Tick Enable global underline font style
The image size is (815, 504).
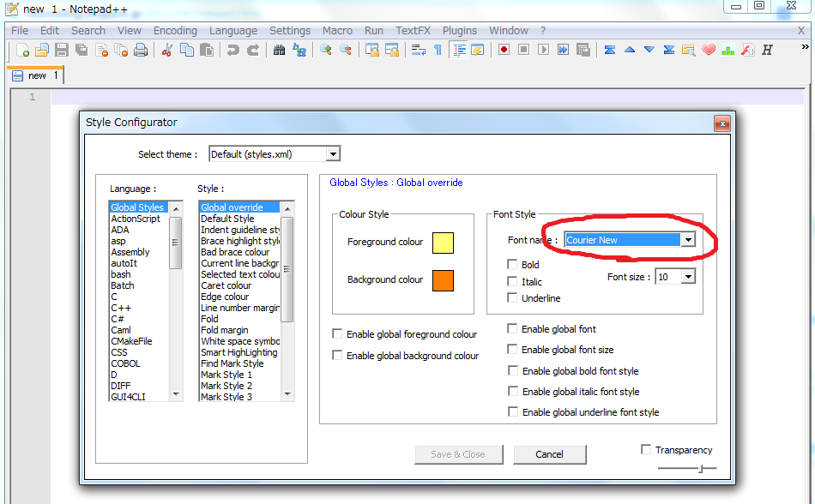click(513, 411)
